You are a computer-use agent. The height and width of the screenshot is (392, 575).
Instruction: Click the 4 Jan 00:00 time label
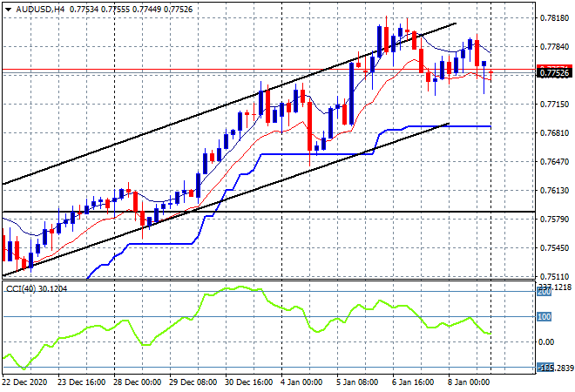point(301,382)
